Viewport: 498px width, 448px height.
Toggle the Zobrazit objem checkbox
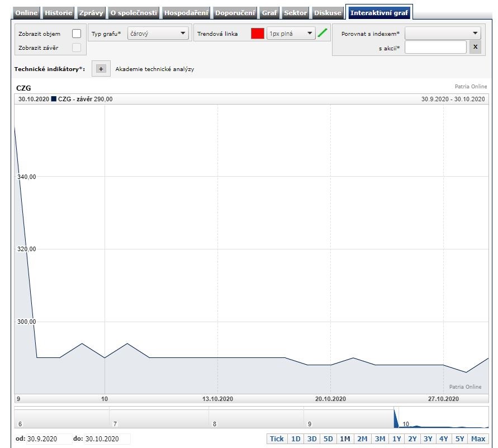pos(77,34)
